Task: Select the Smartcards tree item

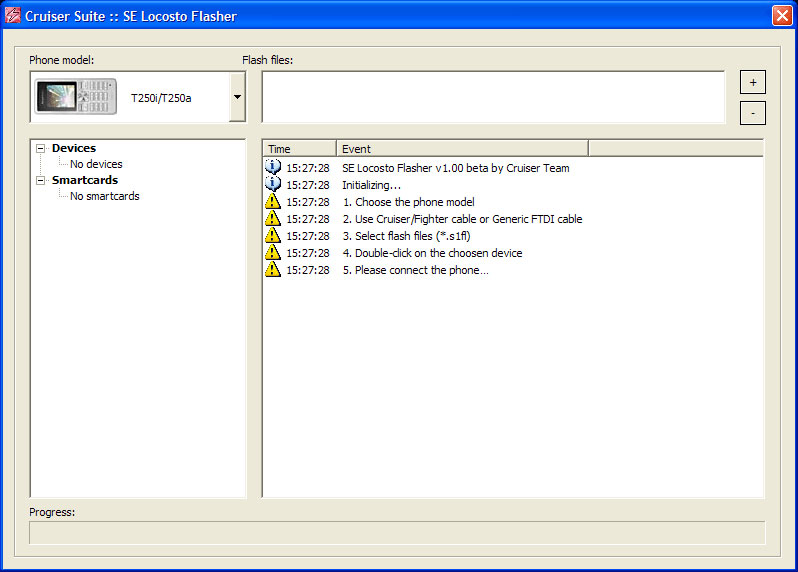Action: [x=85, y=180]
